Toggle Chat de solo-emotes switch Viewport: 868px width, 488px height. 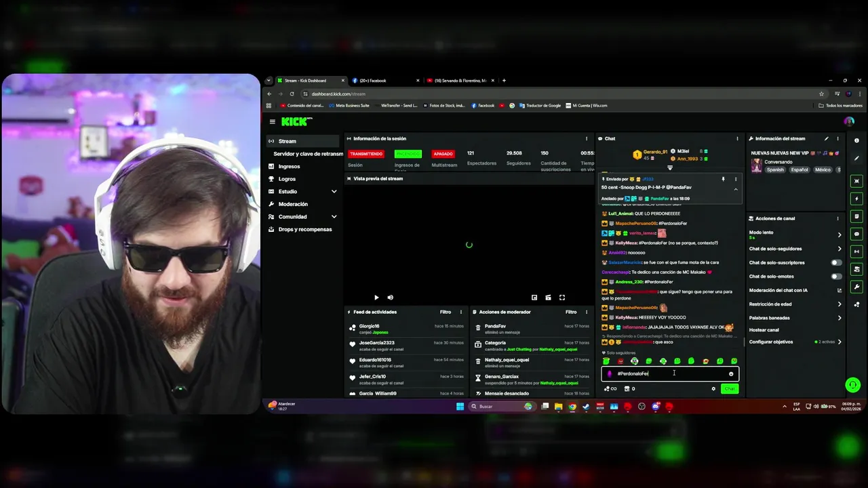click(x=837, y=277)
